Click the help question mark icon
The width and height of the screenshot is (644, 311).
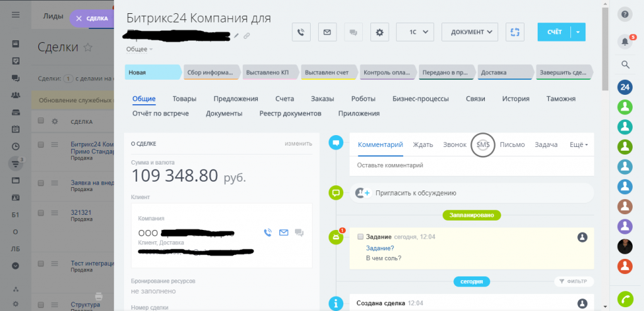625,14
